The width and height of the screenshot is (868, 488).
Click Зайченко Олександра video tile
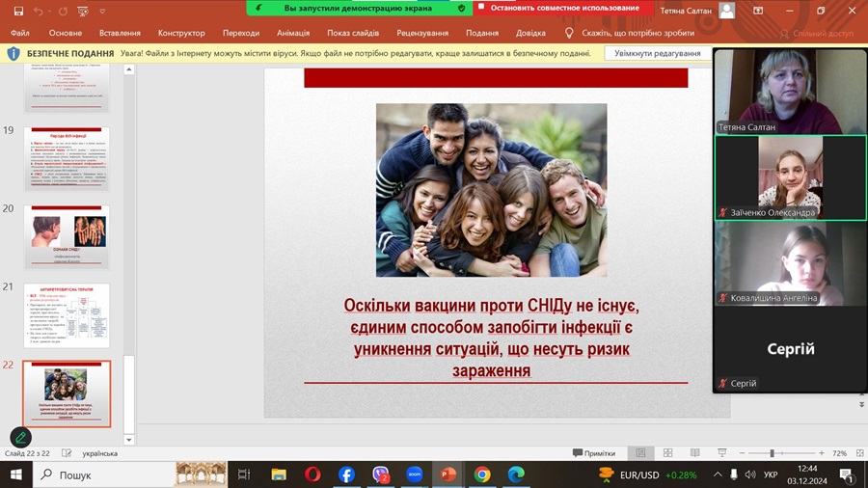(791, 177)
